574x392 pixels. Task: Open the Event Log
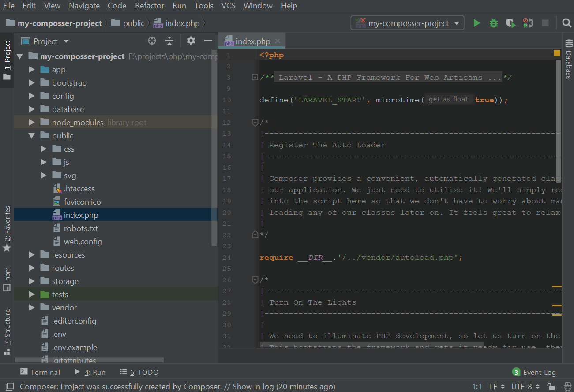coord(534,372)
